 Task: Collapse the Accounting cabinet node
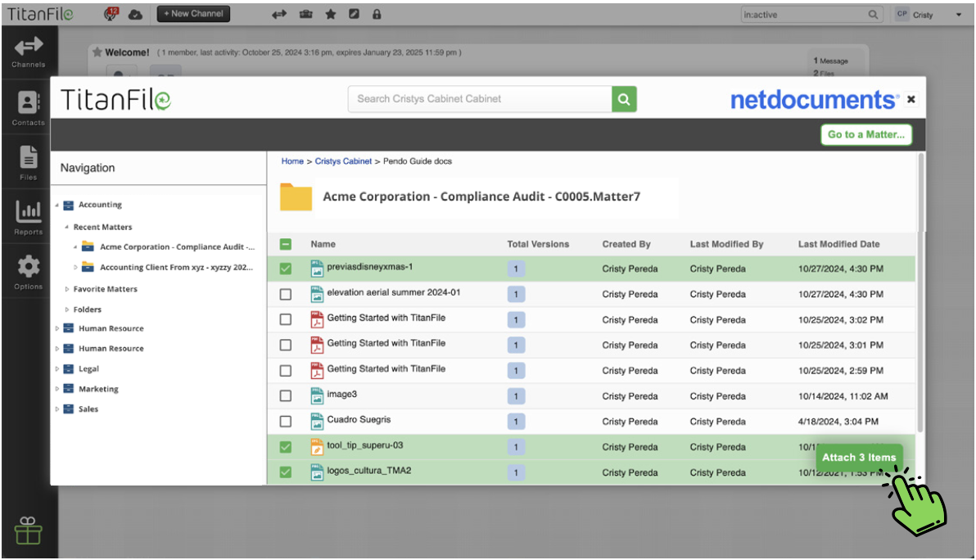tap(56, 205)
